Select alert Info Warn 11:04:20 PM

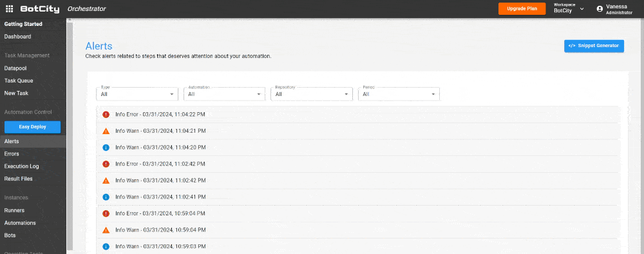357,147
